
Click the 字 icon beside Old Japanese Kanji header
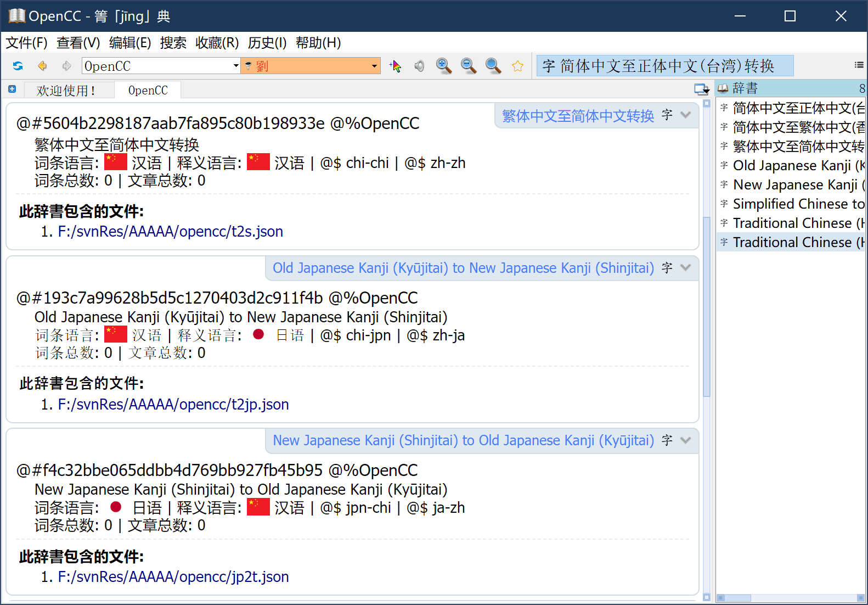click(667, 268)
